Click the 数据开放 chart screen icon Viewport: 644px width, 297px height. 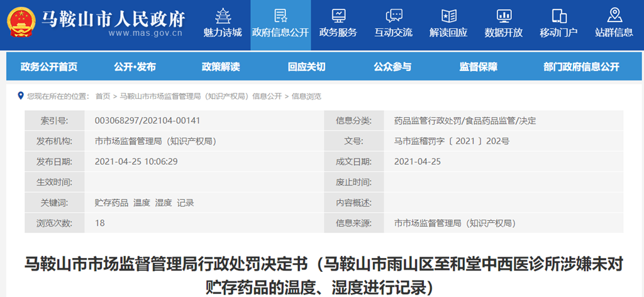[x=504, y=16]
